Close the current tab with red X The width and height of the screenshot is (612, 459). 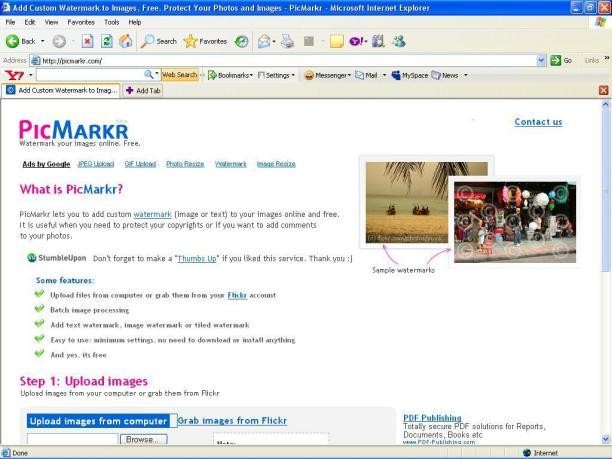point(603,90)
